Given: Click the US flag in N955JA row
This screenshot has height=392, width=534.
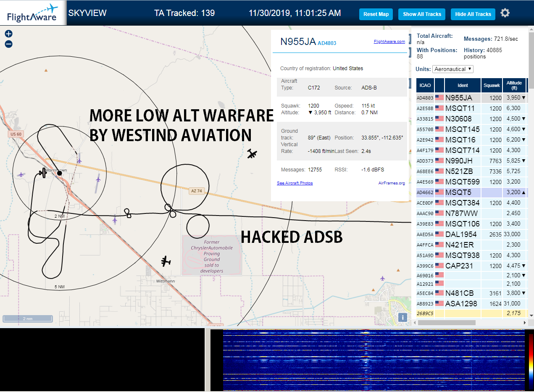Looking at the screenshot, I should pyautogui.click(x=439, y=97).
